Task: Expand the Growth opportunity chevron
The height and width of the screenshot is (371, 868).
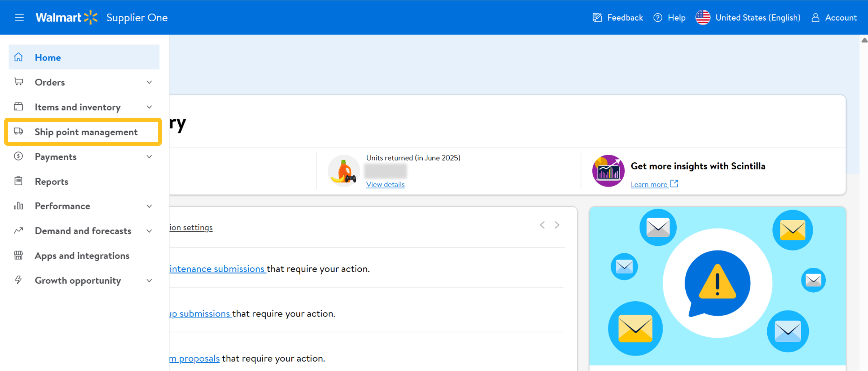Action: pos(149,280)
